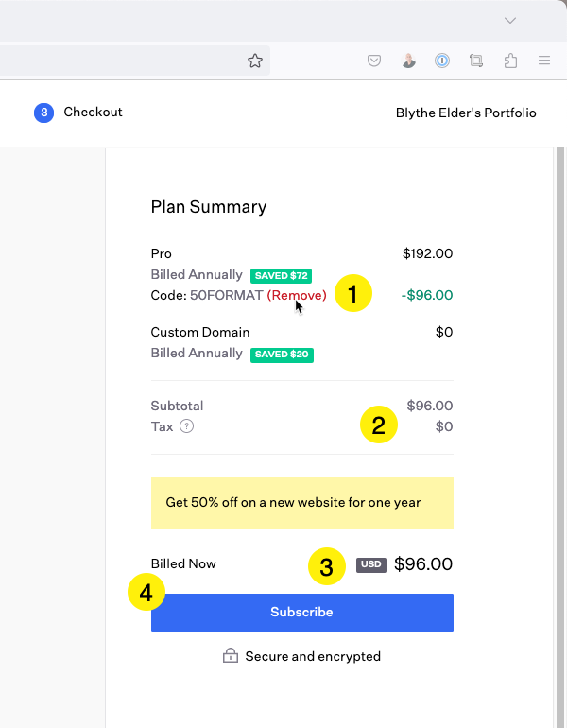The height and width of the screenshot is (728, 567).
Task: Open the 1Password extension icon
Action: pyautogui.click(x=441, y=61)
